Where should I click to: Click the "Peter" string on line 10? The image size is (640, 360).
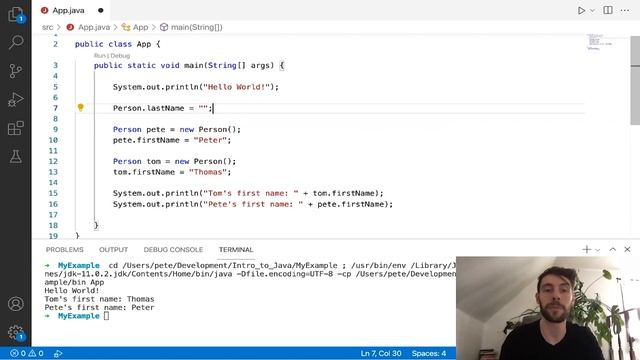(210, 140)
